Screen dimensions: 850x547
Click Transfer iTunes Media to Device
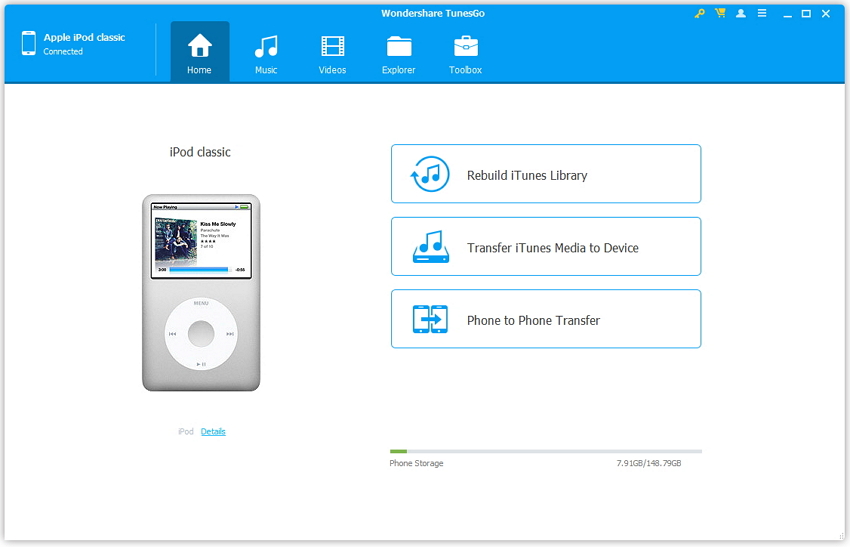click(x=545, y=247)
